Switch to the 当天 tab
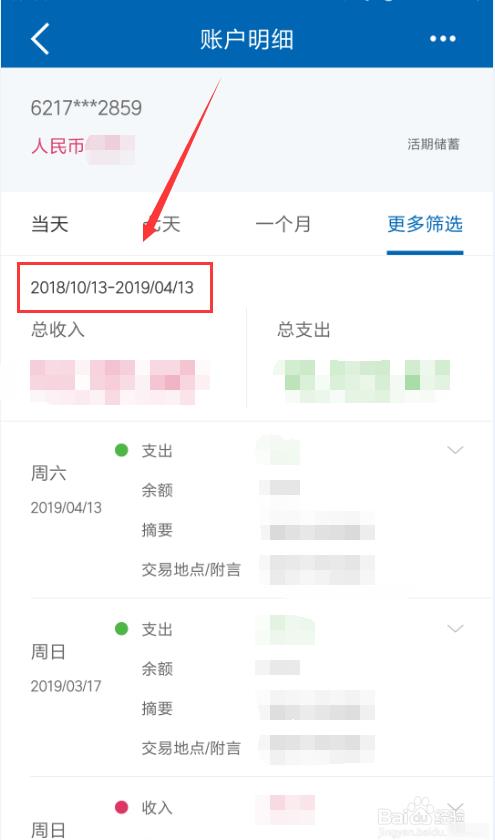This screenshot has height=840, width=495. click(50, 224)
